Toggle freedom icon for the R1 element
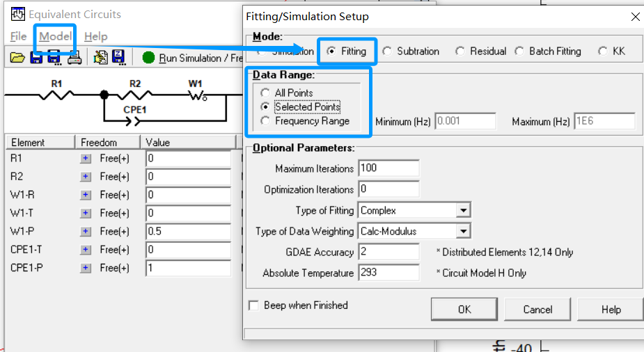 [x=86, y=159]
